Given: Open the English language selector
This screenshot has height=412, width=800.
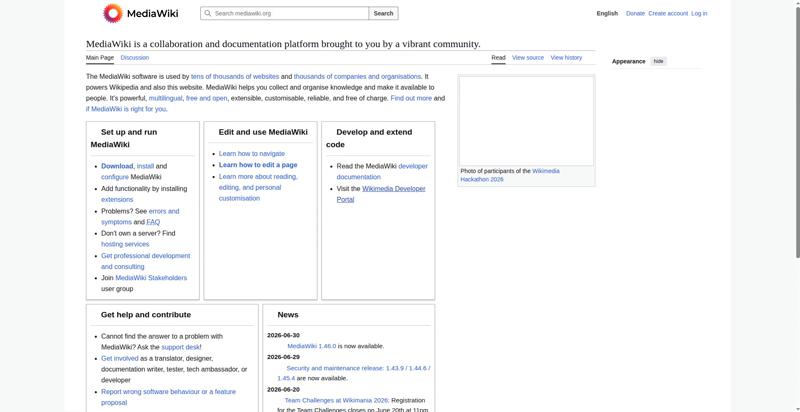Looking at the screenshot, I should (x=607, y=14).
